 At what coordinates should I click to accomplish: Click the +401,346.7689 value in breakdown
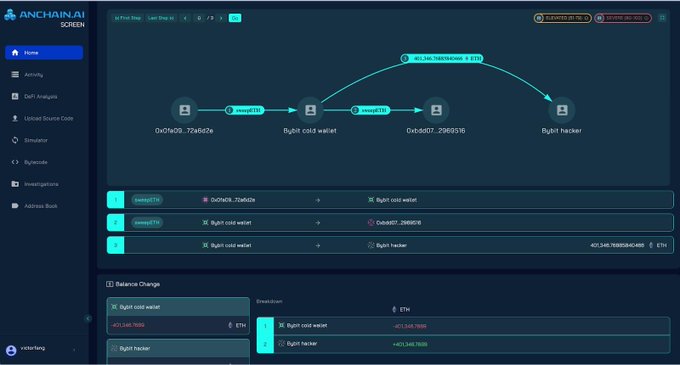coord(410,345)
